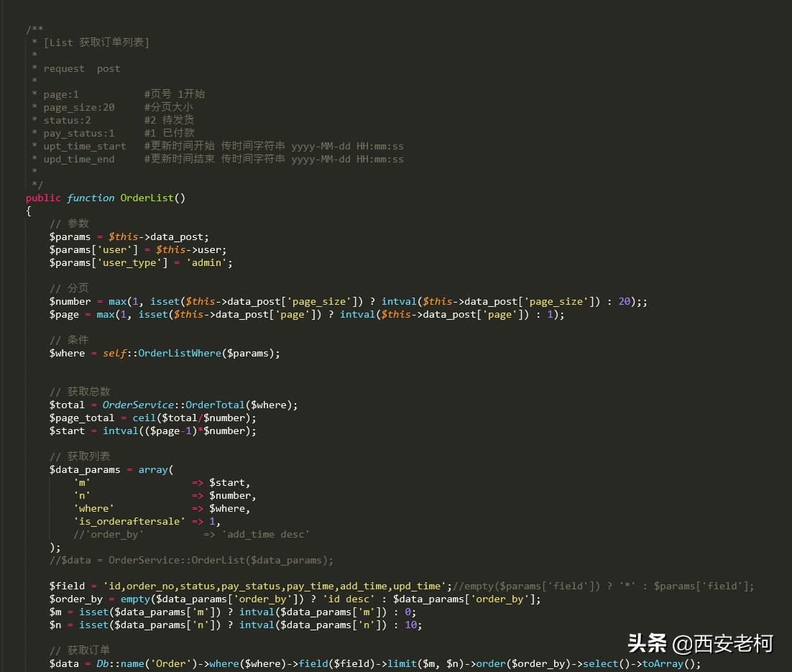Click the '// 分页' comment
792x672 pixels.
point(69,288)
